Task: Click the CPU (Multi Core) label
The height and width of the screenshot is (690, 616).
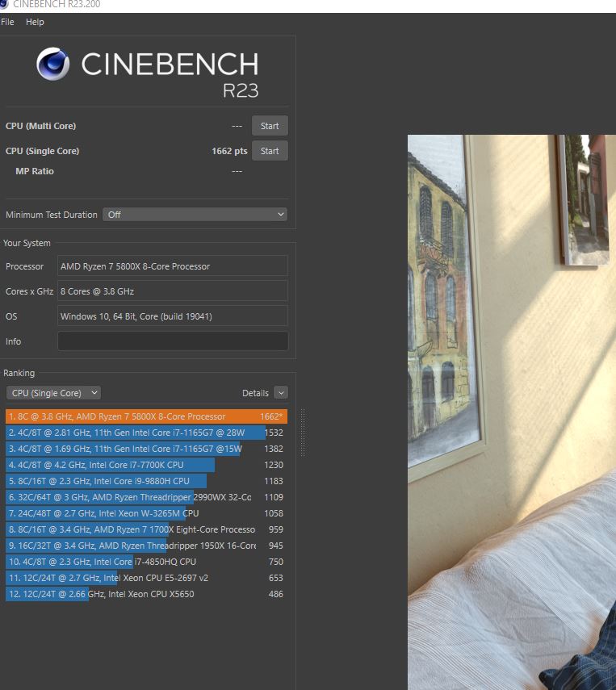Action: coord(40,126)
